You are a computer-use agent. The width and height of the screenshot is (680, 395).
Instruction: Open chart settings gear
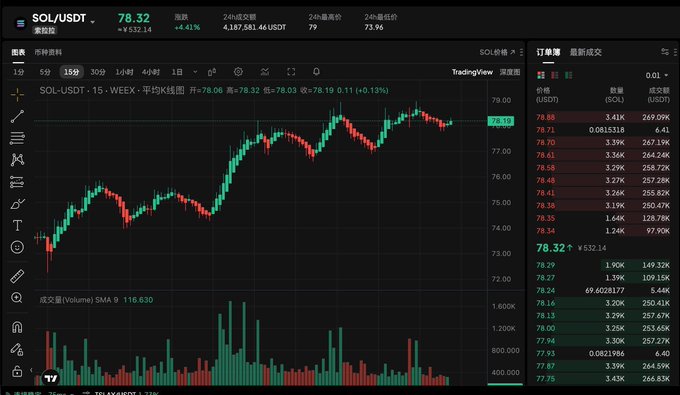(x=238, y=72)
